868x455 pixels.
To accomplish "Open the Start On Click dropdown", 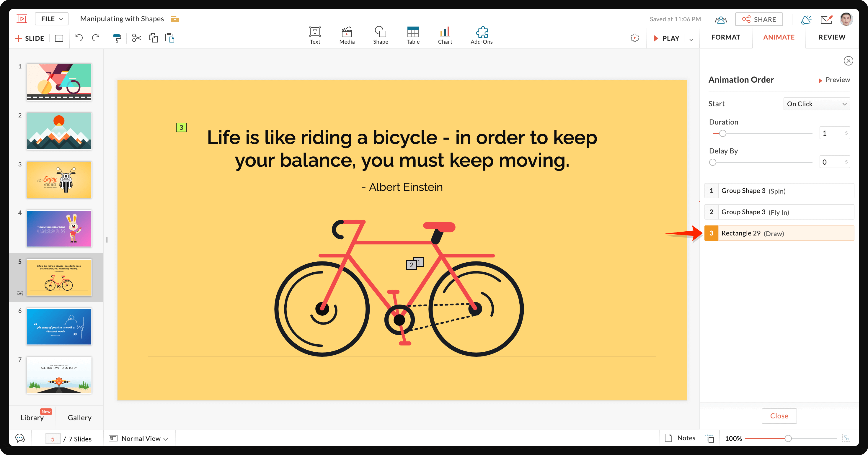I will click(816, 104).
